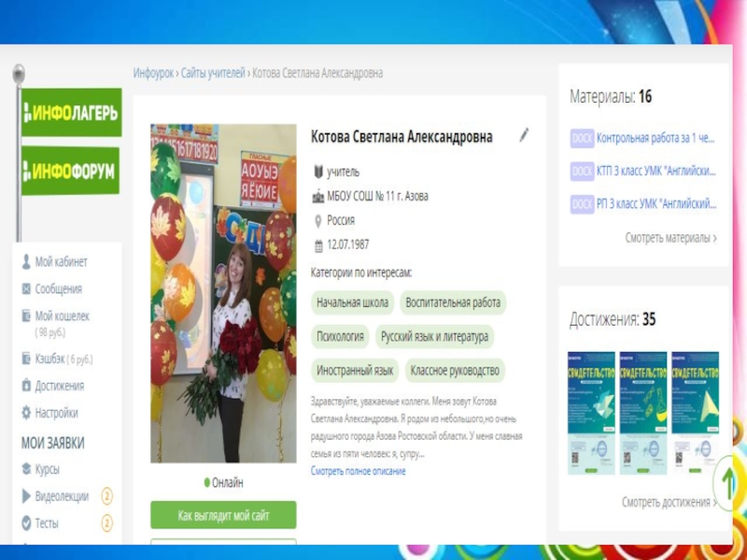747x560 pixels.
Task: Click DOCX icon beside РП 3 класс
Action: tap(582, 204)
